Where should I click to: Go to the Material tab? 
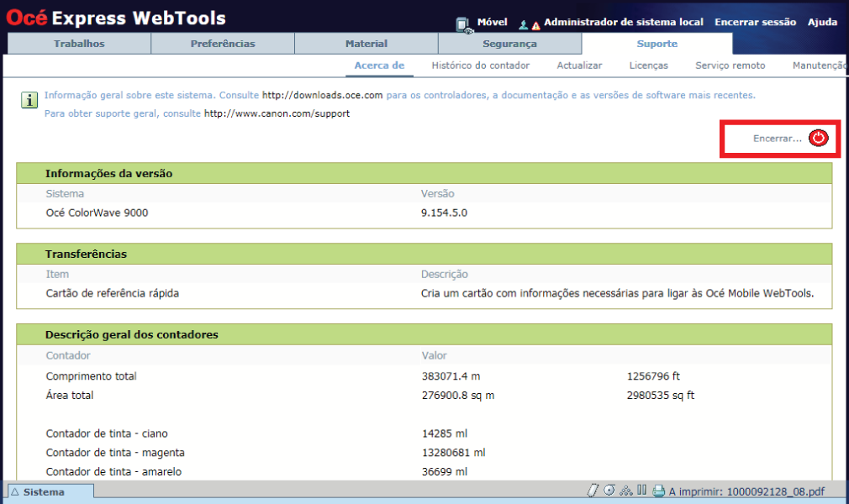coord(366,44)
